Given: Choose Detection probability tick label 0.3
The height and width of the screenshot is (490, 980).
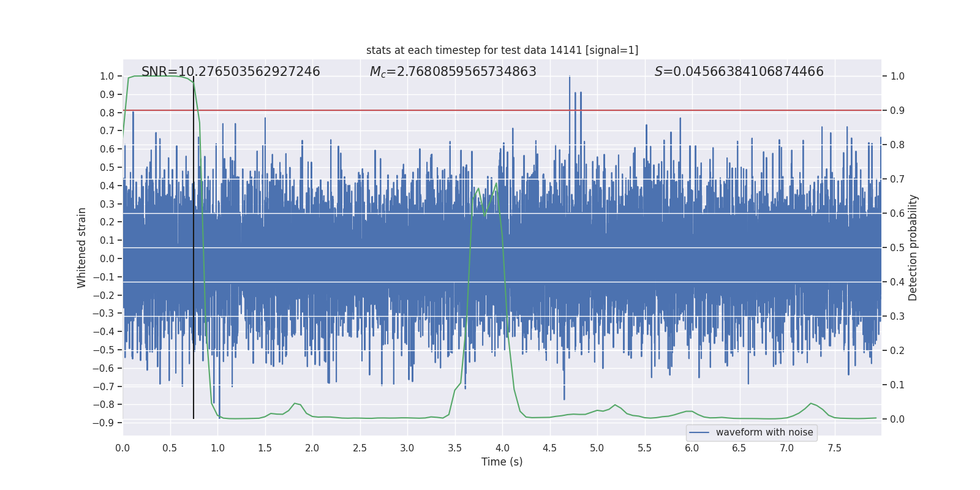Looking at the screenshot, I should [x=897, y=317].
